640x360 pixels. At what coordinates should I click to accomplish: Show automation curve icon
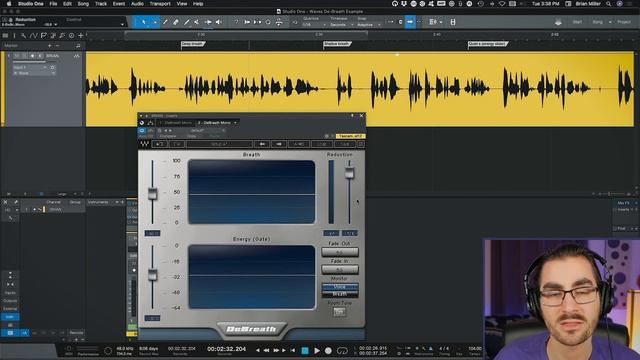33,36
